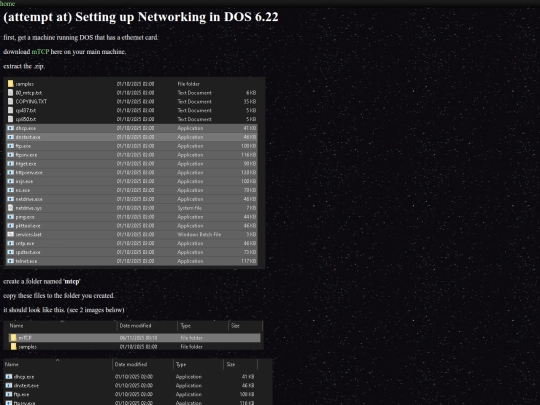Follow the green mTCP download link
This screenshot has width=540, height=405.
coord(40,52)
